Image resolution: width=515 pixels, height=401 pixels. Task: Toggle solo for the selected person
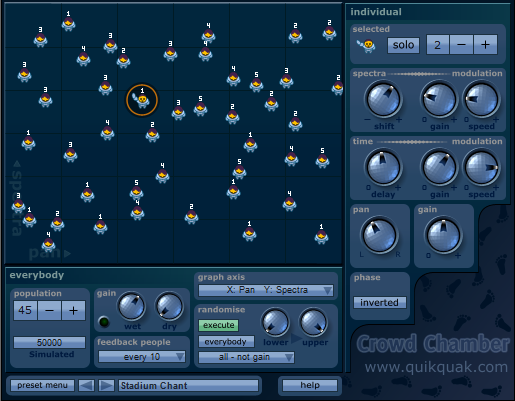[403, 45]
